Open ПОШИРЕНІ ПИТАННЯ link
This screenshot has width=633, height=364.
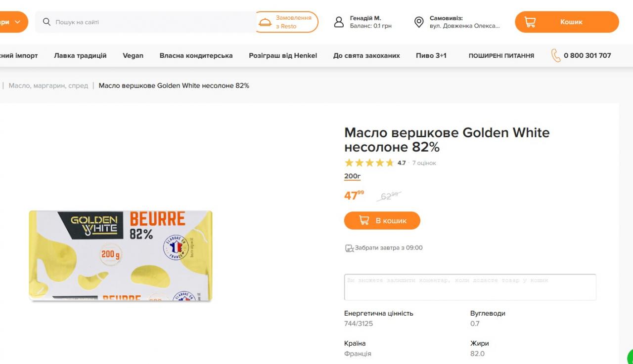tap(501, 56)
